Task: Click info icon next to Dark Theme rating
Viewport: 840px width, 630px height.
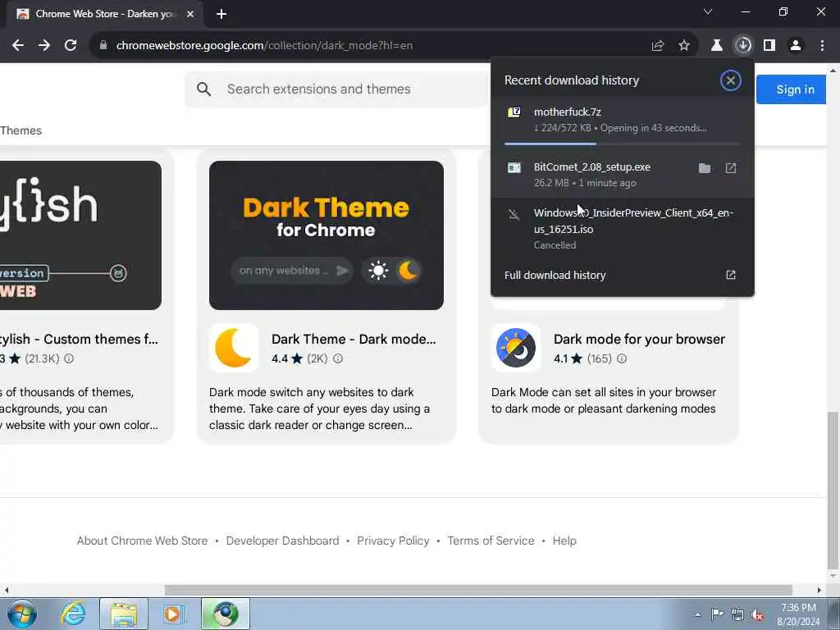Action: (337, 358)
